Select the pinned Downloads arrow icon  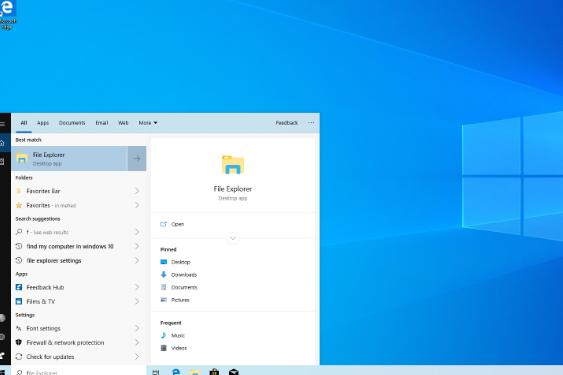click(164, 274)
